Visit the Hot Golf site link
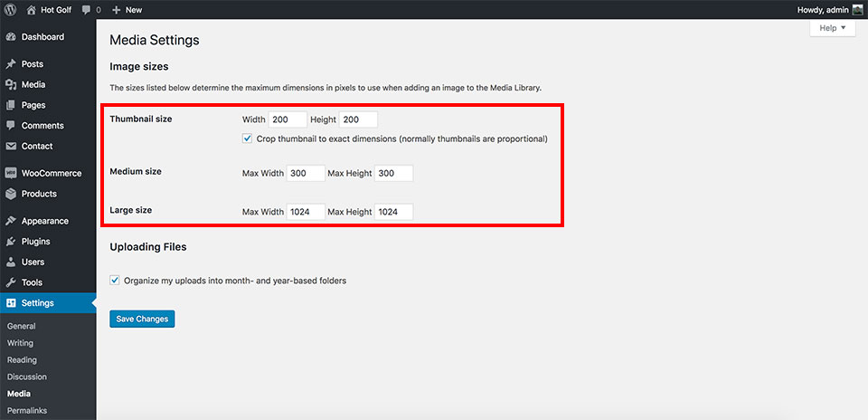The image size is (868, 420). [x=56, y=10]
